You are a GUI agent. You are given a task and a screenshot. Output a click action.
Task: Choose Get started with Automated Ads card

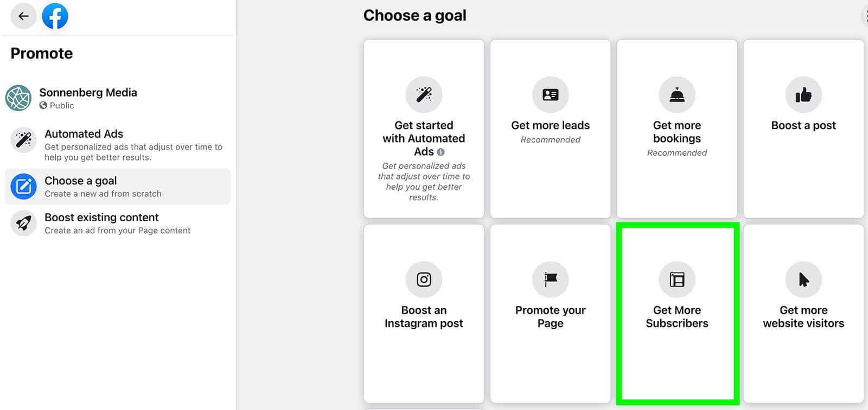click(x=424, y=138)
